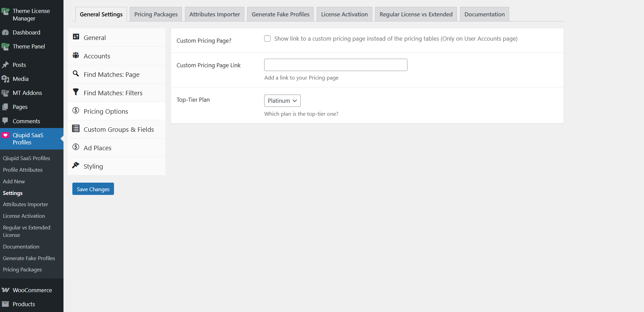Image resolution: width=644 pixels, height=312 pixels.
Task: Open Pricing Options via dollar icon
Action: [x=76, y=111]
